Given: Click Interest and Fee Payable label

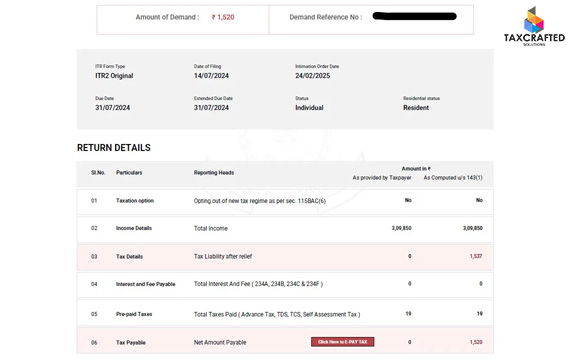Looking at the screenshot, I should (146, 284).
